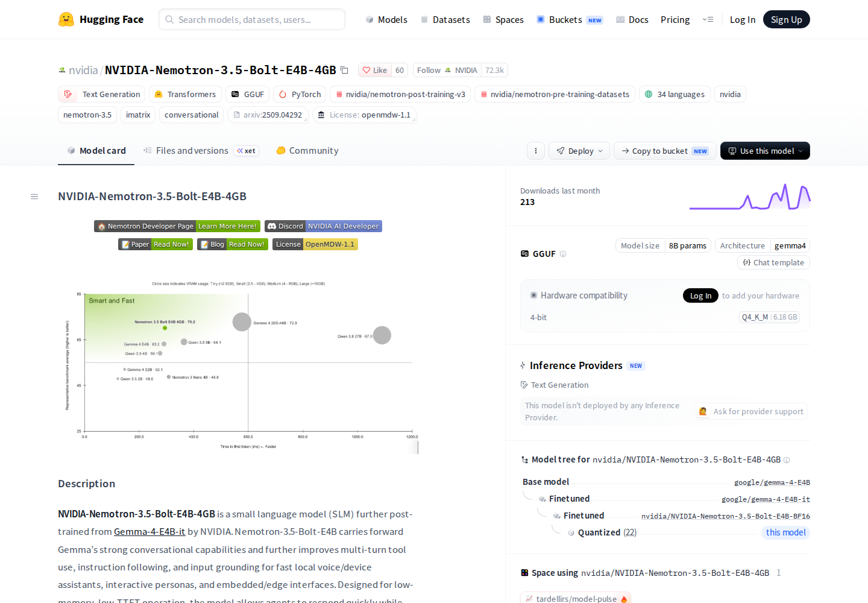Click the NVIDIA organization avatar icon
Image resolution: width=868 pixels, height=603 pixels.
[x=62, y=71]
